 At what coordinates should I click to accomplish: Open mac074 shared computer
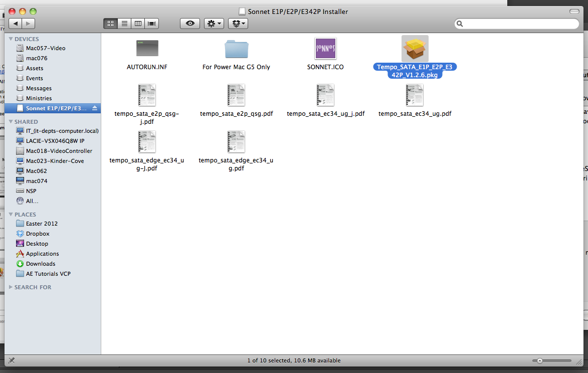point(53,181)
